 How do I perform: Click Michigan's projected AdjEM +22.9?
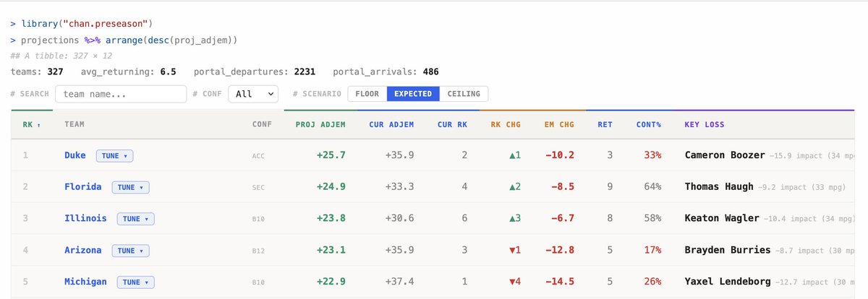(x=331, y=282)
